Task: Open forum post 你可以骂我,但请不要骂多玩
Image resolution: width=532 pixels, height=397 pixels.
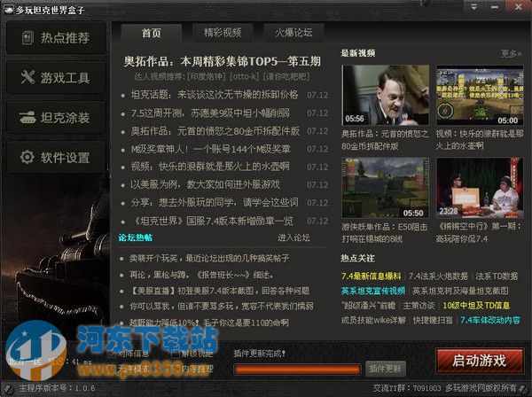Action: (x=222, y=307)
